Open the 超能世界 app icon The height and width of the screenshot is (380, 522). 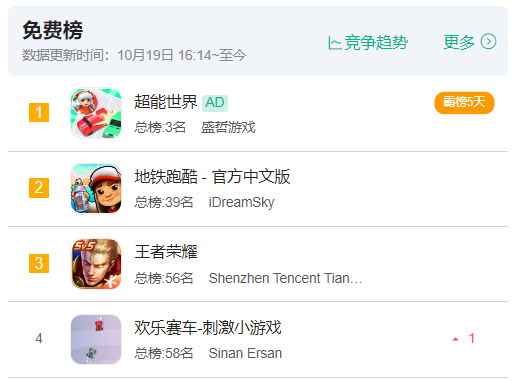point(96,113)
